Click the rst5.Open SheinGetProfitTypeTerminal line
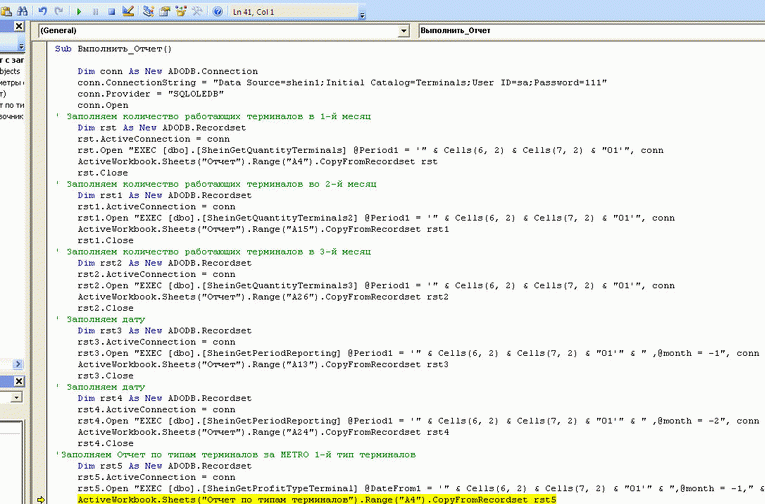This screenshot has width=765, height=504. pyautogui.click(x=421, y=488)
